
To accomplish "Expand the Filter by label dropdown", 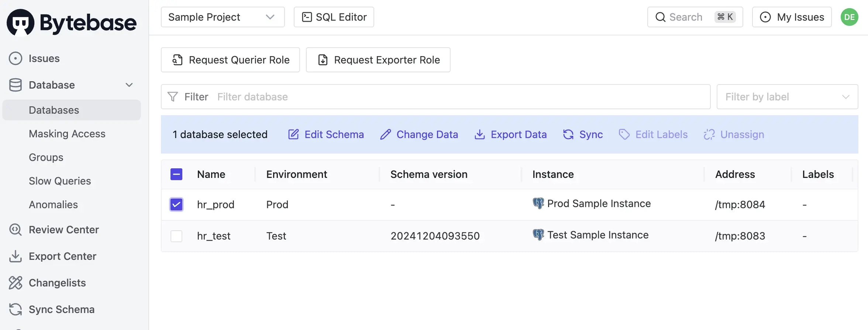I will tap(787, 97).
